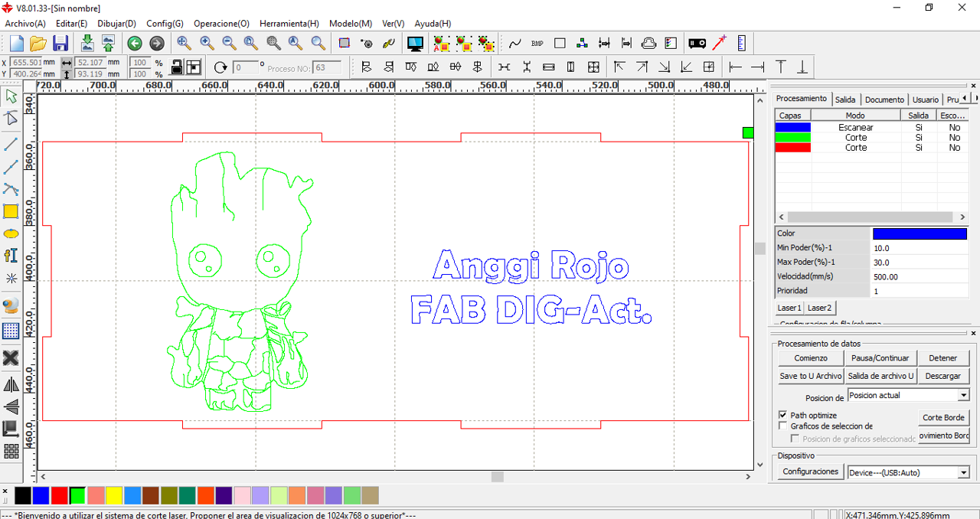The width and height of the screenshot is (980, 519).
Task: Redo with the gray right arrow
Action: pos(156,44)
